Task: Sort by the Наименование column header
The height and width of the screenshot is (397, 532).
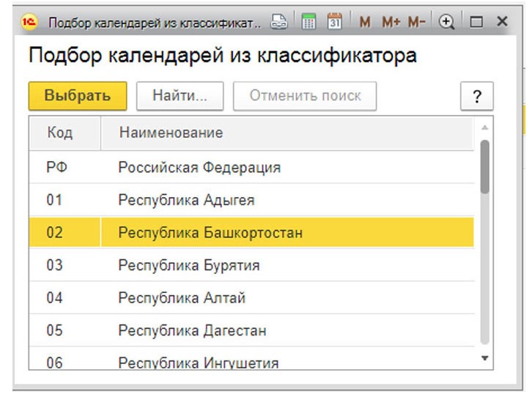Action: pos(171,133)
